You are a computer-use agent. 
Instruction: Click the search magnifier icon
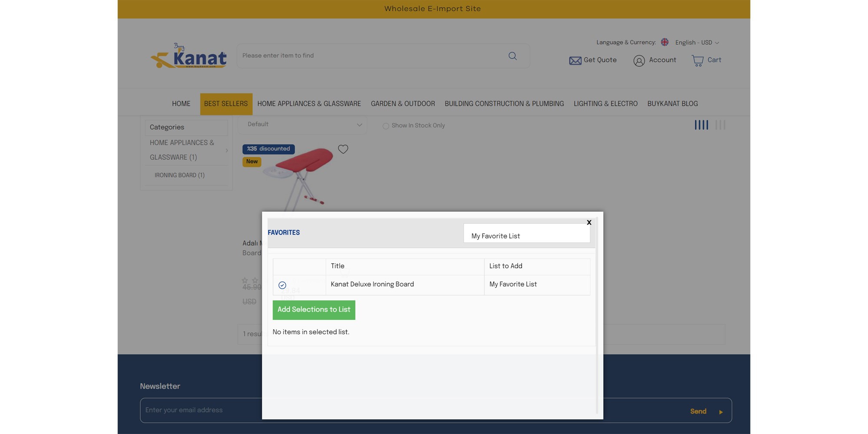(x=513, y=56)
